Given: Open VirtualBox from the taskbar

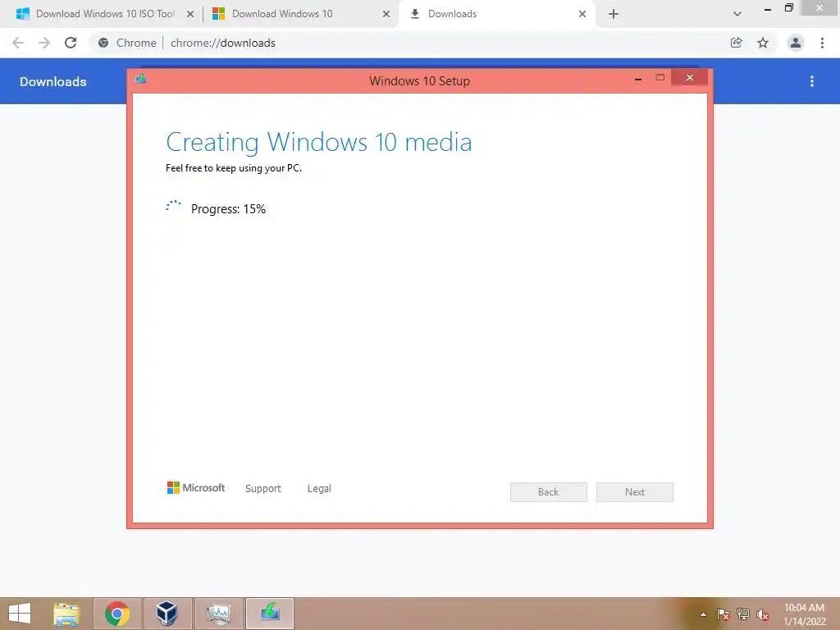Looking at the screenshot, I should (x=167, y=614).
